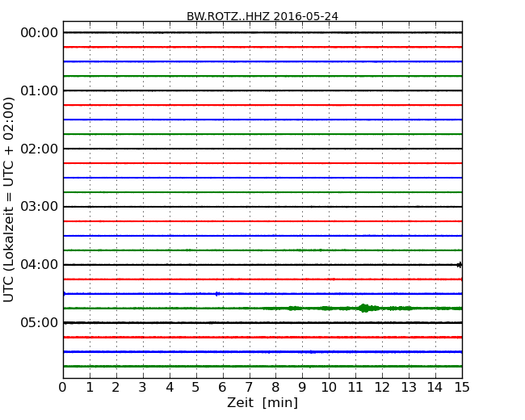This screenshot has width=525, height=420.
Task: Click the 0 tick label on x-axis
Action: (x=63, y=388)
